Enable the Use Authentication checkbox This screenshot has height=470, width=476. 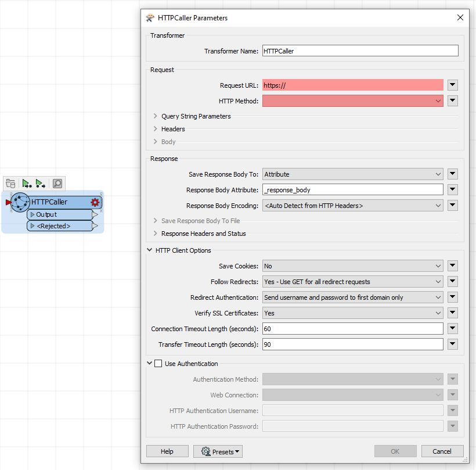158,363
